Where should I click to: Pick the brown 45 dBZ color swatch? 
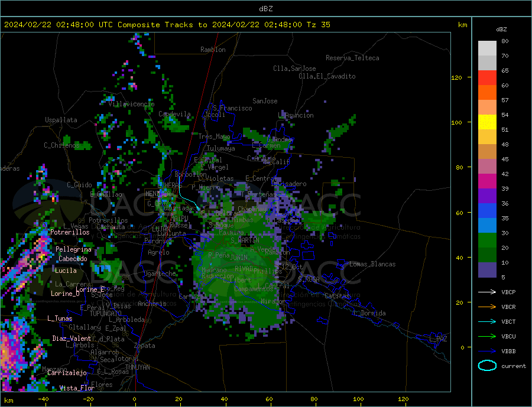tap(487, 152)
